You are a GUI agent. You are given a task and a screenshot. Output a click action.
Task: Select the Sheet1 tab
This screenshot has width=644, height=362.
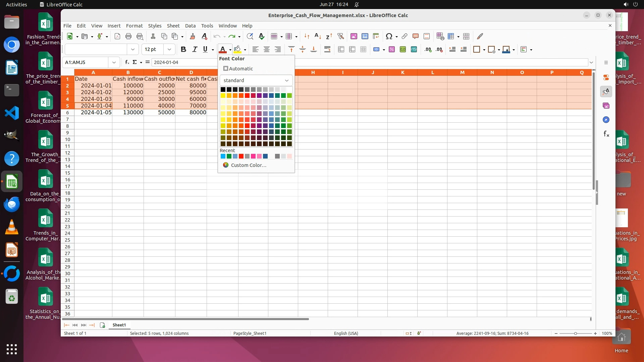click(119, 325)
